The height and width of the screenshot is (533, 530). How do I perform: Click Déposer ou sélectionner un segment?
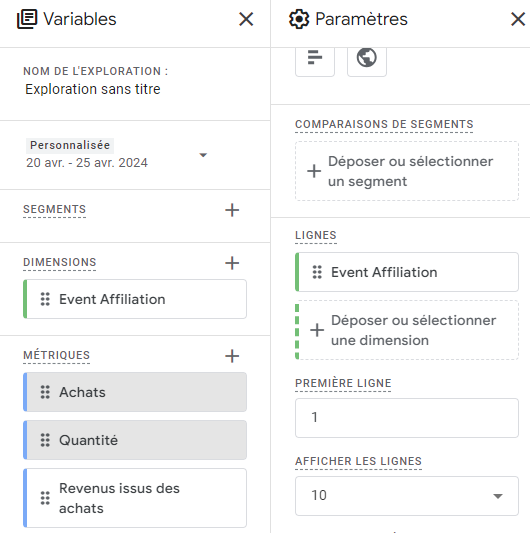(x=407, y=171)
